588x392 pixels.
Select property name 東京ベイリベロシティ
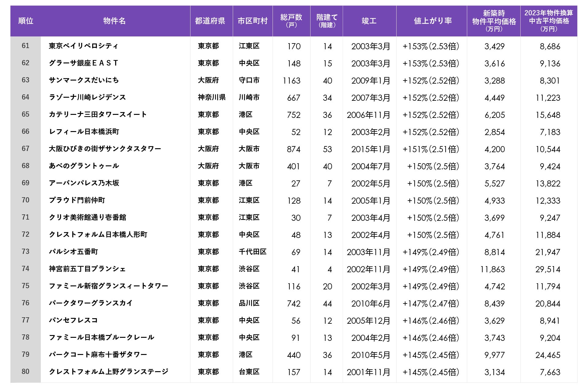point(83,46)
